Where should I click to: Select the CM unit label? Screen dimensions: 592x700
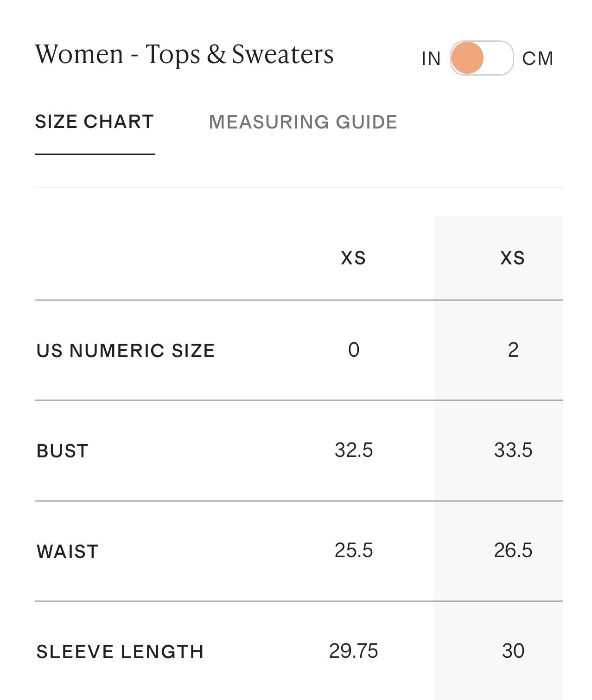point(538,59)
